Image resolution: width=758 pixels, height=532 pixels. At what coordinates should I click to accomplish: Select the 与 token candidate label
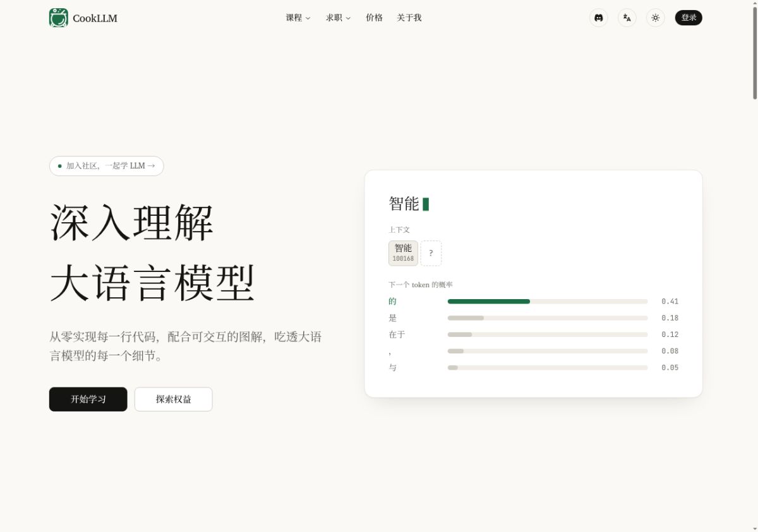tap(392, 367)
